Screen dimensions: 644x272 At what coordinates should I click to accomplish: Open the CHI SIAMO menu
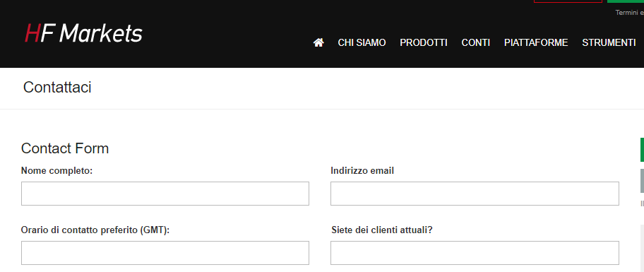point(362,42)
